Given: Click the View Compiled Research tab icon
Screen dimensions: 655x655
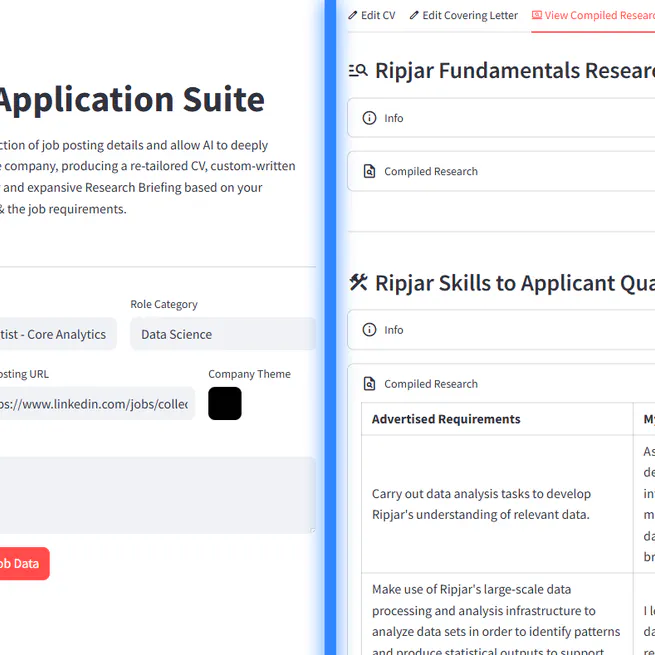Looking at the screenshot, I should tap(536, 15).
